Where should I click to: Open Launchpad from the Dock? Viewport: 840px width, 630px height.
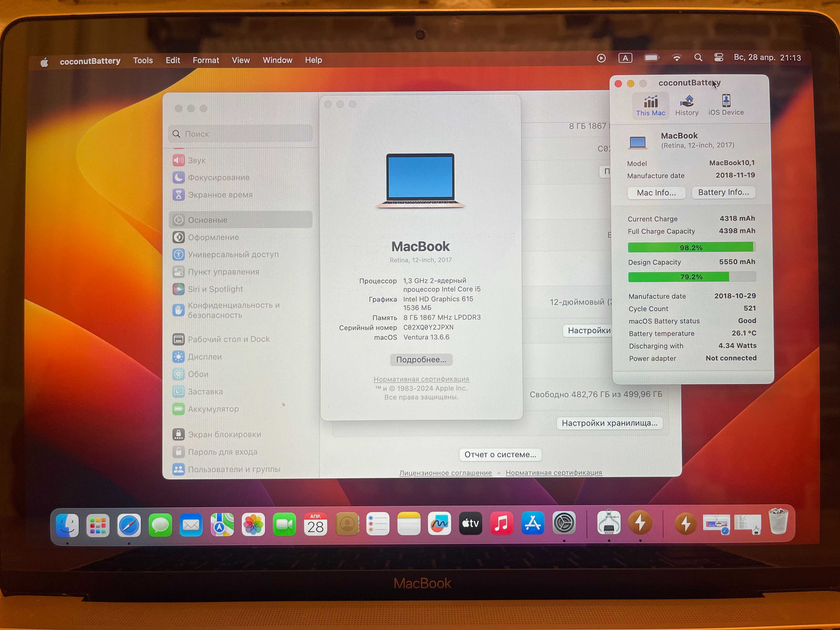tap(98, 526)
